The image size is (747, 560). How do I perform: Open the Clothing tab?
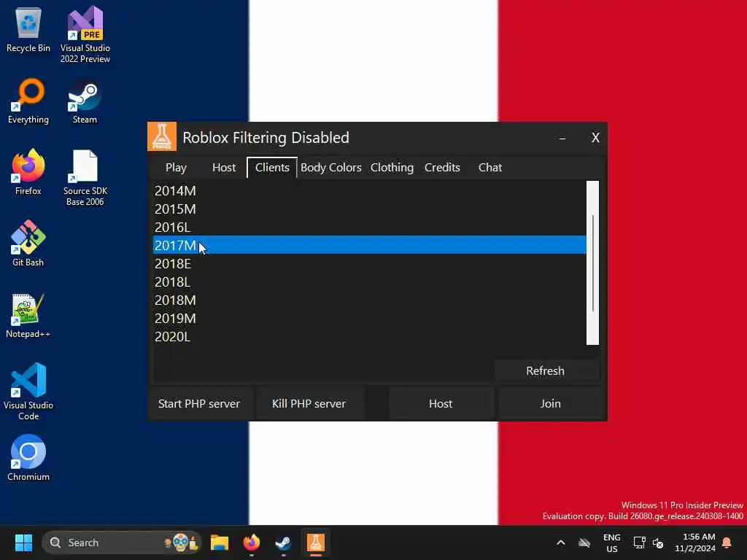tap(392, 168)
